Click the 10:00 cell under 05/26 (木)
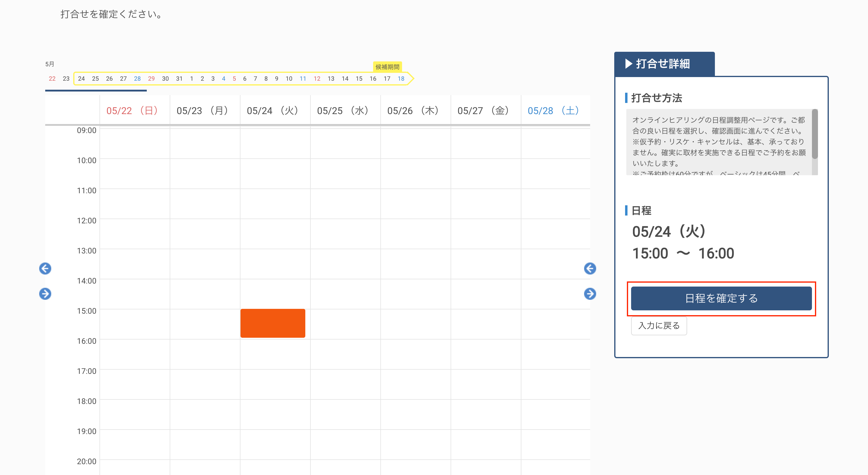Screen dimensions: 868x475 pyautogui.click(x=416, y=173)
